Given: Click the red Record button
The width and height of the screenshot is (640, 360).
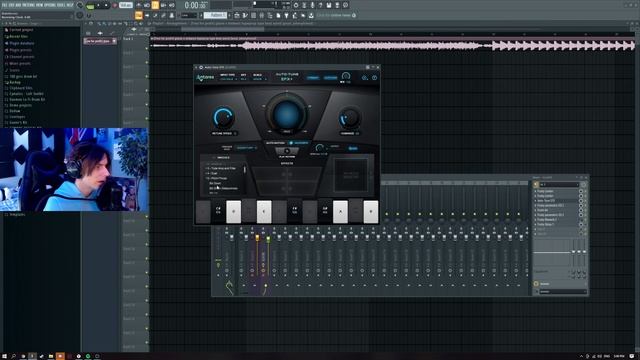Looking at the screenshot, I should coord(115,5).
